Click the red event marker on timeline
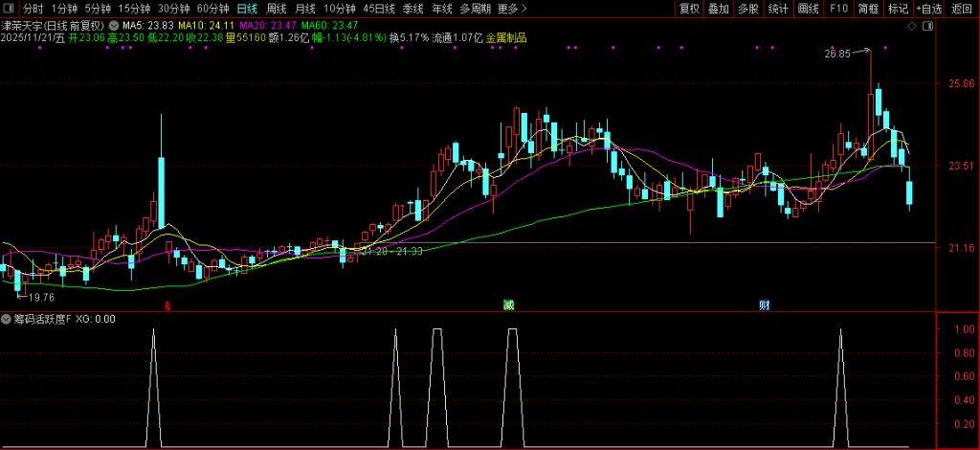980x450 pixels. pos(168,305)
